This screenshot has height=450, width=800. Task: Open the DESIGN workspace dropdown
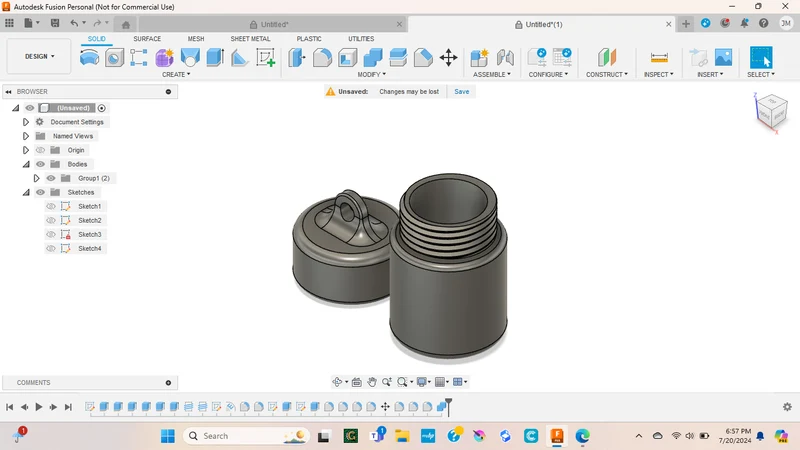click(39, 56)
